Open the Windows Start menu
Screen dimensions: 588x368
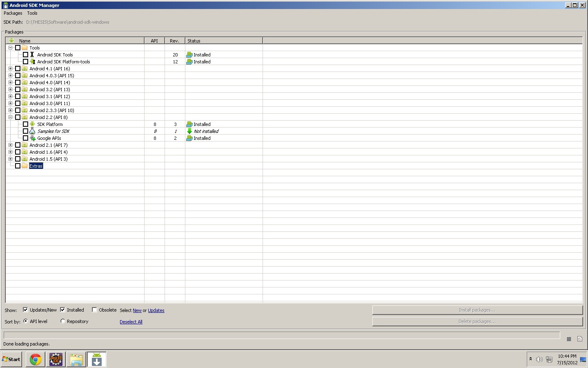point(11,359)
